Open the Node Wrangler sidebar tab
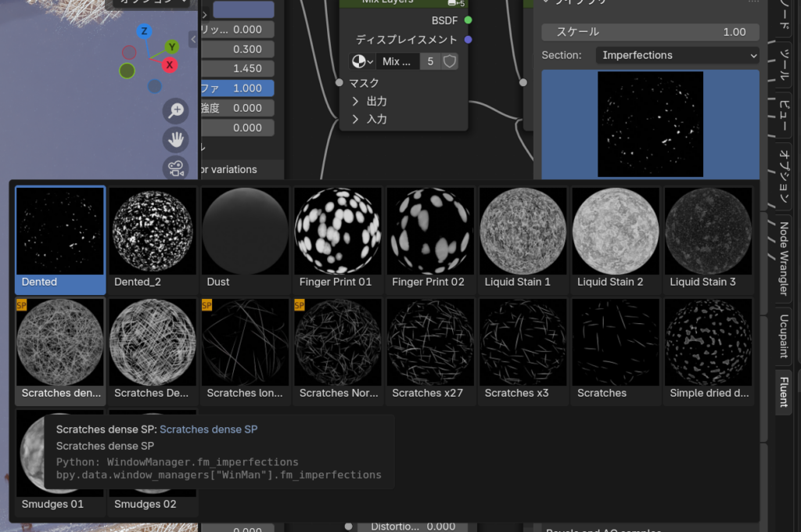Screen dimensions: 801x532 click(x=783, y=259)
